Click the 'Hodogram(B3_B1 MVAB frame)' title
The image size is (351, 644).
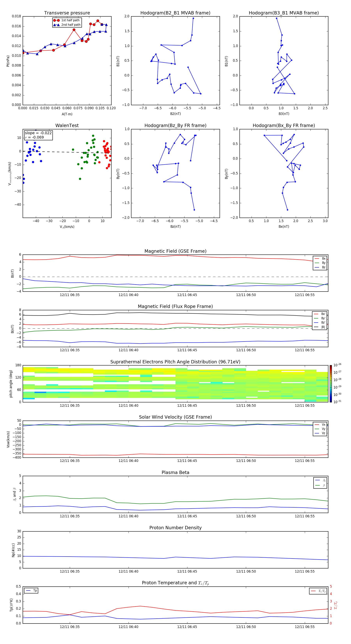(x=284, y=13)
